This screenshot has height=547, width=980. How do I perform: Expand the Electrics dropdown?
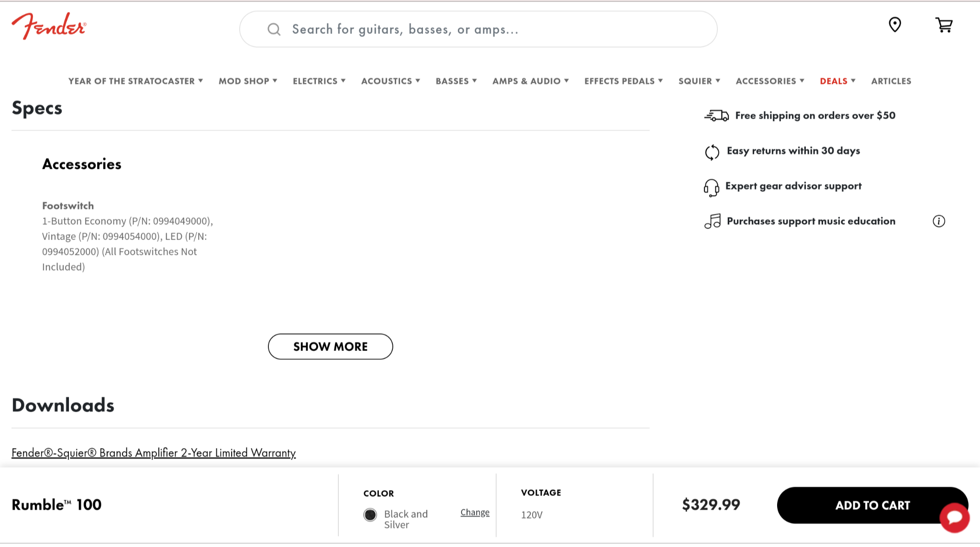coord(319,81)
